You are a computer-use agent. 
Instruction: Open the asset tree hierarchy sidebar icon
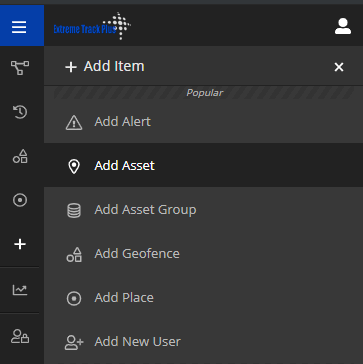tap(20, 68)
